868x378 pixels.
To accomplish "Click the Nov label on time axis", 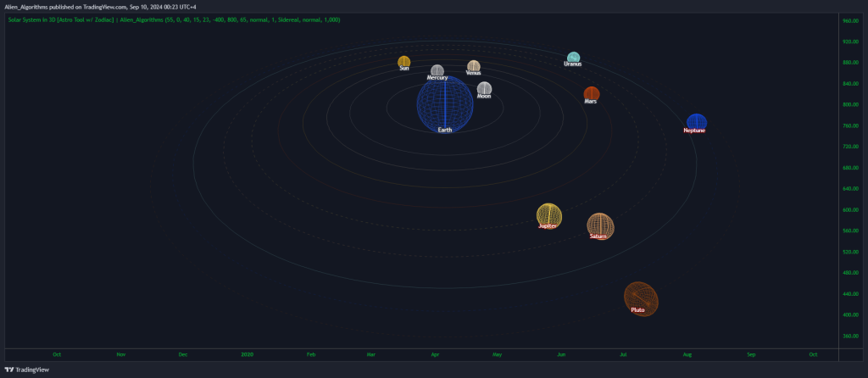I will (x=121, y=354).
